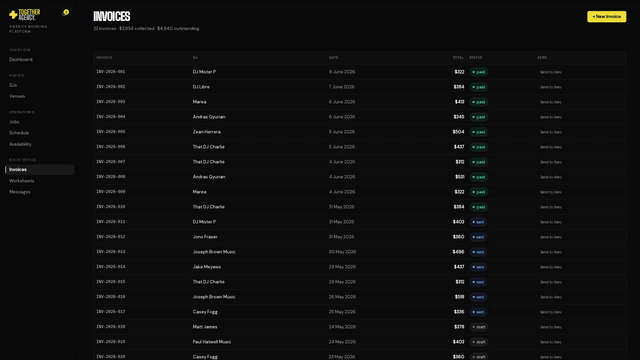Click Jono Fraser's name

[x=205, y=237]
